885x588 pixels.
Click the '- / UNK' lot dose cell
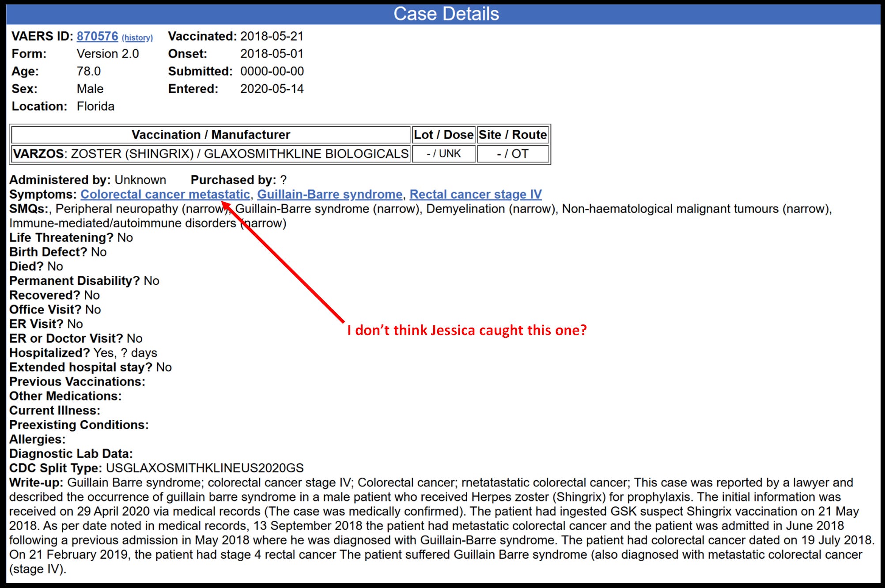[443, 154]
